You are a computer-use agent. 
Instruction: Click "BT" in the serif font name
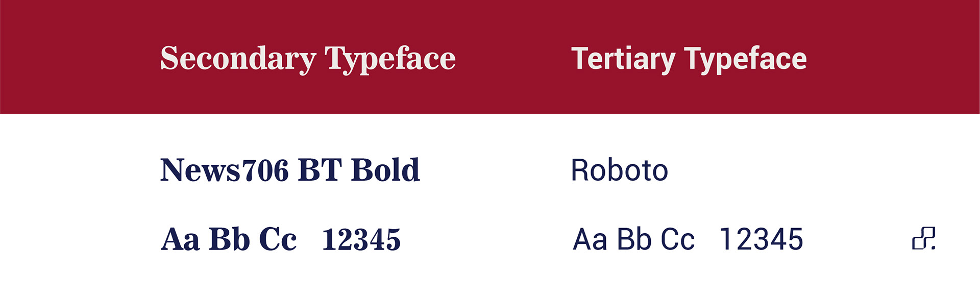click(320, 170)
